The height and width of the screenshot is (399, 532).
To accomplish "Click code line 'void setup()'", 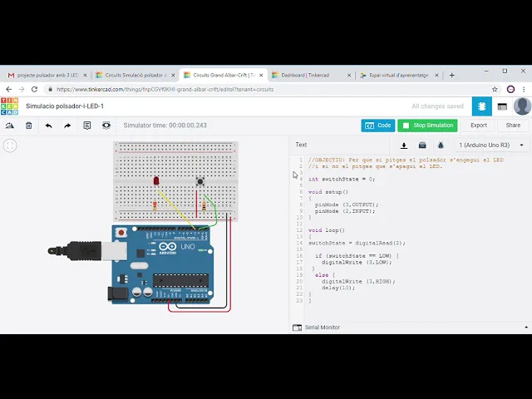I will [x=328, y=192].
